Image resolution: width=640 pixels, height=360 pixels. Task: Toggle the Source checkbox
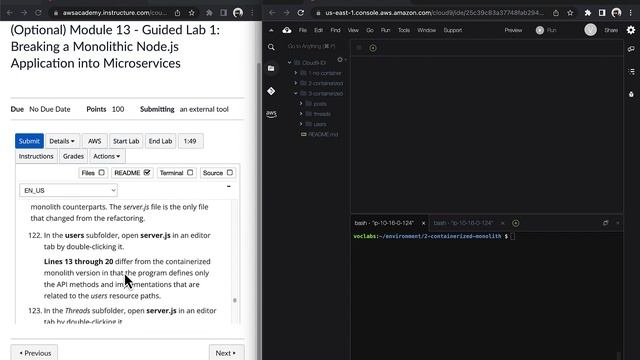pyautogui.click(x=230, y=173)
